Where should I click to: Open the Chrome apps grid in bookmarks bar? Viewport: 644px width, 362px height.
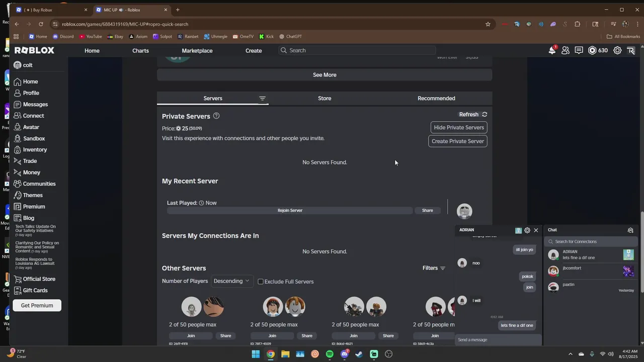pos(16,36)
